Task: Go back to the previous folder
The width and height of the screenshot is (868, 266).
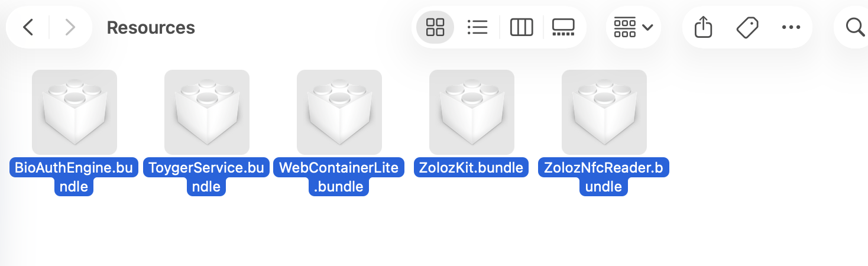Action: coord(28,27)
